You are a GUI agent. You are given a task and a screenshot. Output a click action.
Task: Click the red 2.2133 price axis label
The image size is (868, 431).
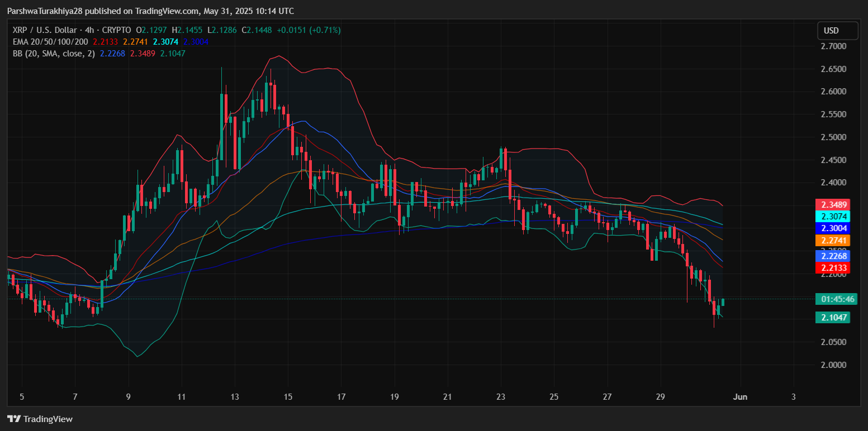click(x=832, y=268)
